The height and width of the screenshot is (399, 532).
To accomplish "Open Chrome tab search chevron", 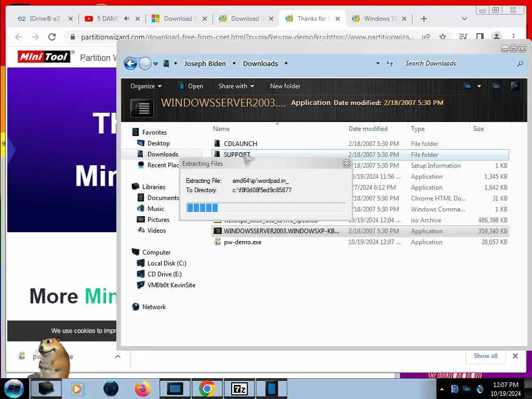I will 464,19.
